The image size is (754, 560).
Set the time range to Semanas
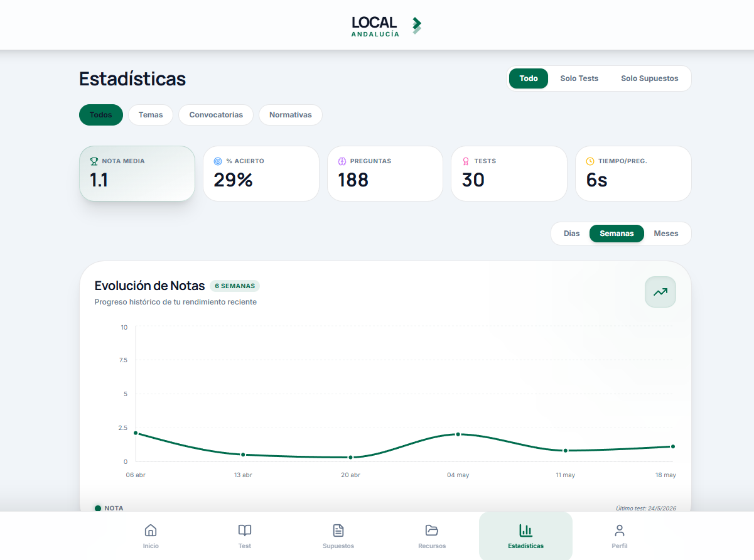(617, 234)
